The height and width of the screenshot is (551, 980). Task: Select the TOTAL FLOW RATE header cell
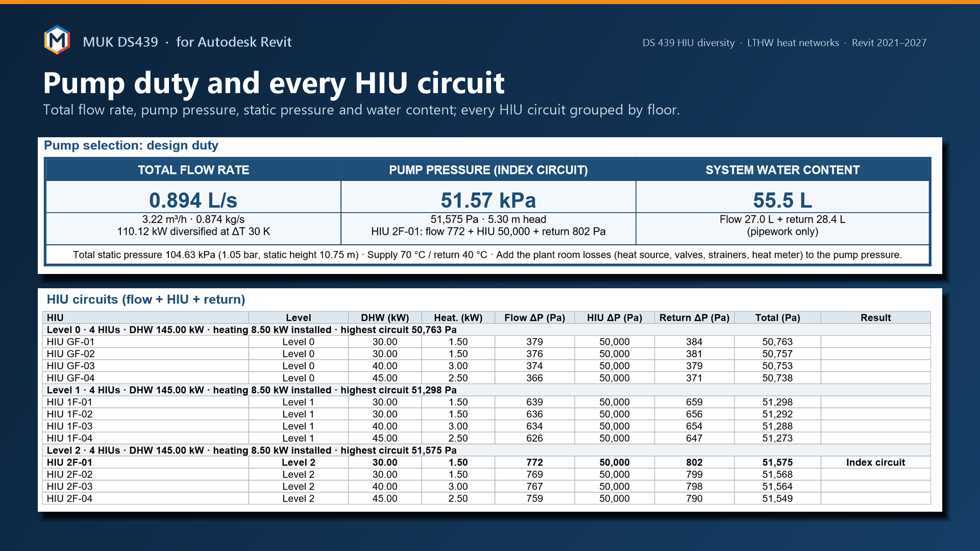point(193,170)
